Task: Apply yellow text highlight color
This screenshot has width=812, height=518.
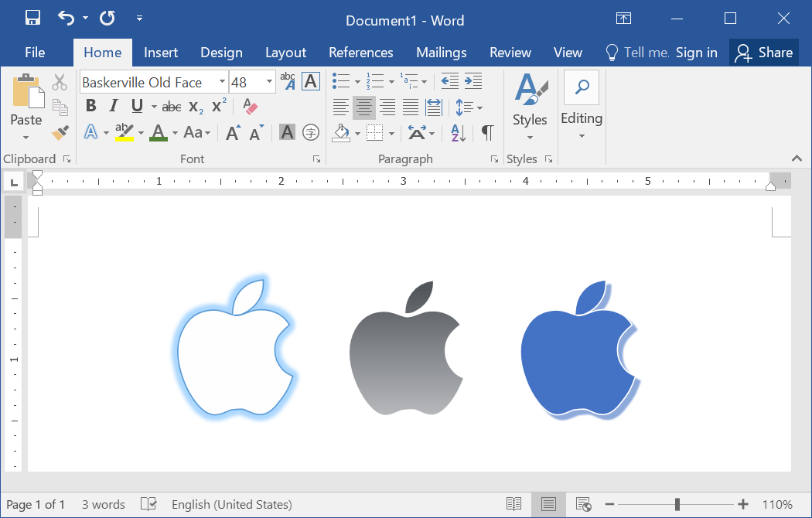Action: 125,132
